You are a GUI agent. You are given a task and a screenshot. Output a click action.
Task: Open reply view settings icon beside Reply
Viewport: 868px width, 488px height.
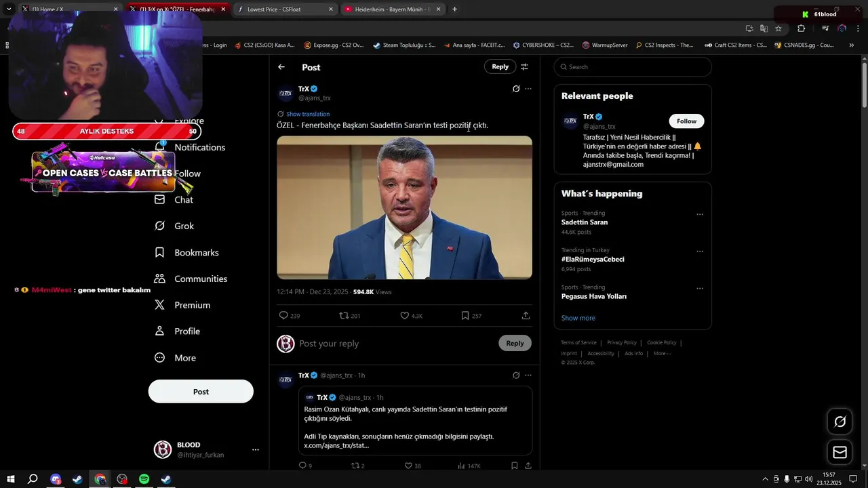pyautogui.click(x=524, y=67)
